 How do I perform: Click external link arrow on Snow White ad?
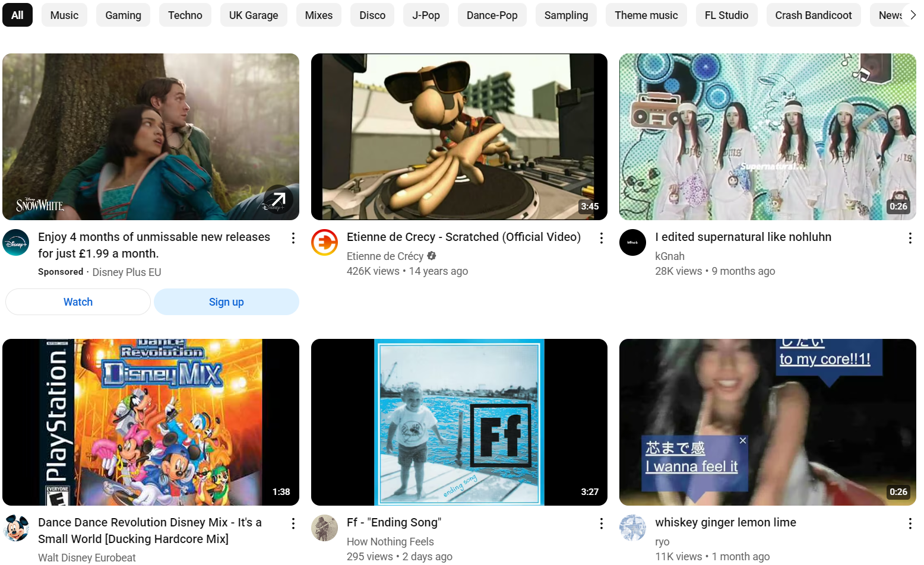click(279, 200)
